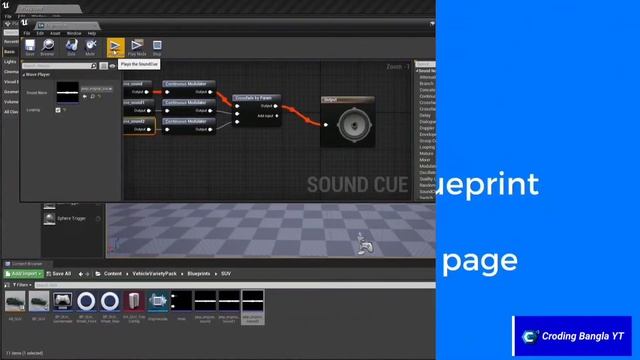
Task: Click the palette search field
Action: (425, 64)
